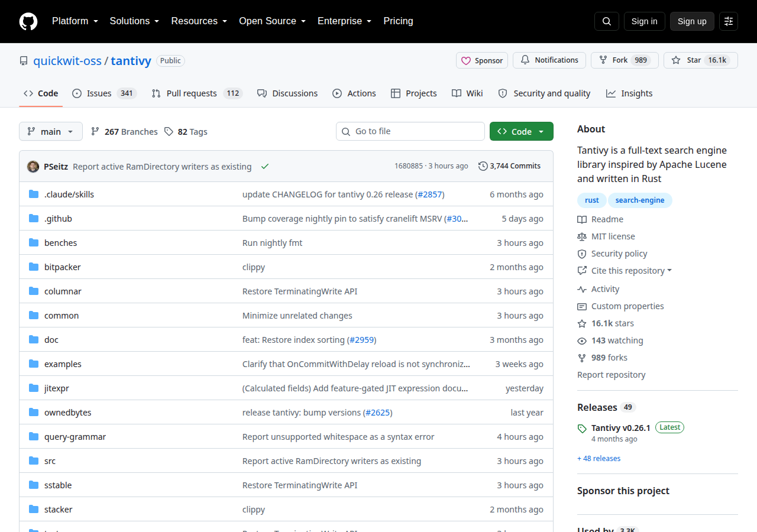The width and height of the screenshot is (757, 532).
Task: Open pull request #2959 link
Action: [x=361, y=340]
